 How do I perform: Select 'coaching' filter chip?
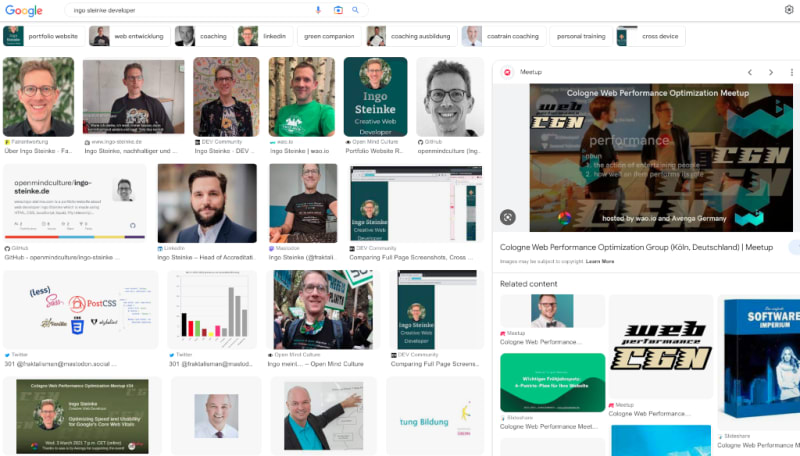[x=204, y=36]
